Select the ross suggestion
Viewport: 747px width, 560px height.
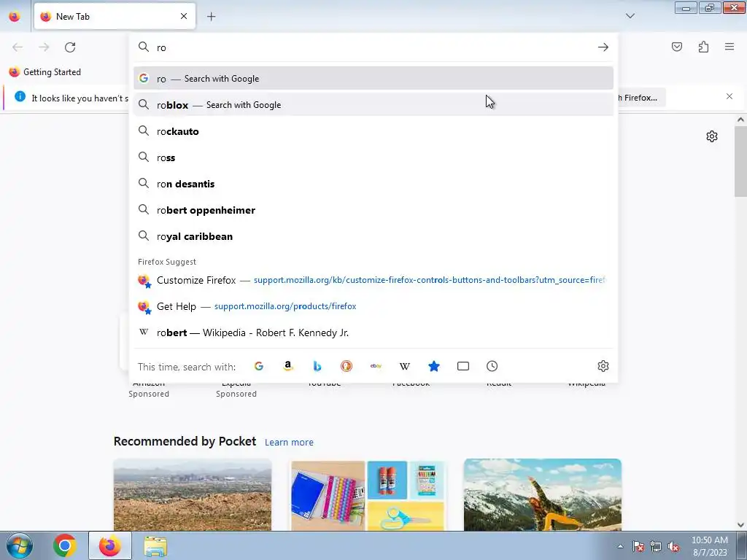tap(373, 157)
